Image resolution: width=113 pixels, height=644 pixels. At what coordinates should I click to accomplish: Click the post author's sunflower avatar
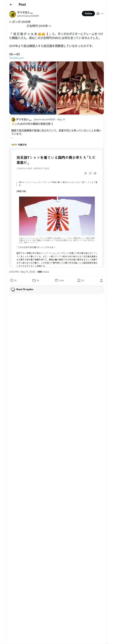click(x=13, y=14)
